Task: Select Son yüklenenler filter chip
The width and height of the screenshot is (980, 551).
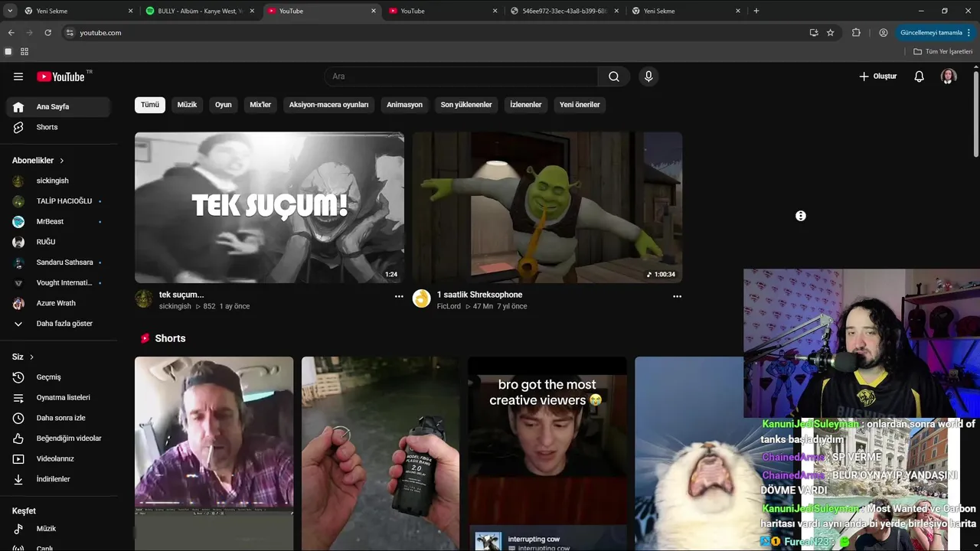Action: click(x=466, y=105)
